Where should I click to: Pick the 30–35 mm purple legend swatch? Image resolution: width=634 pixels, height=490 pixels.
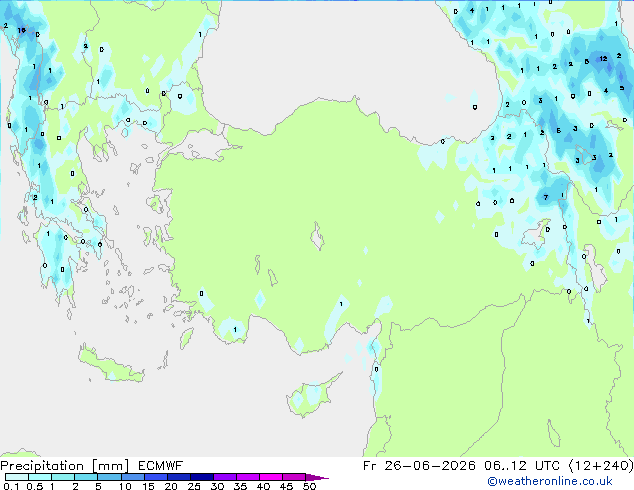pos(225,477)
